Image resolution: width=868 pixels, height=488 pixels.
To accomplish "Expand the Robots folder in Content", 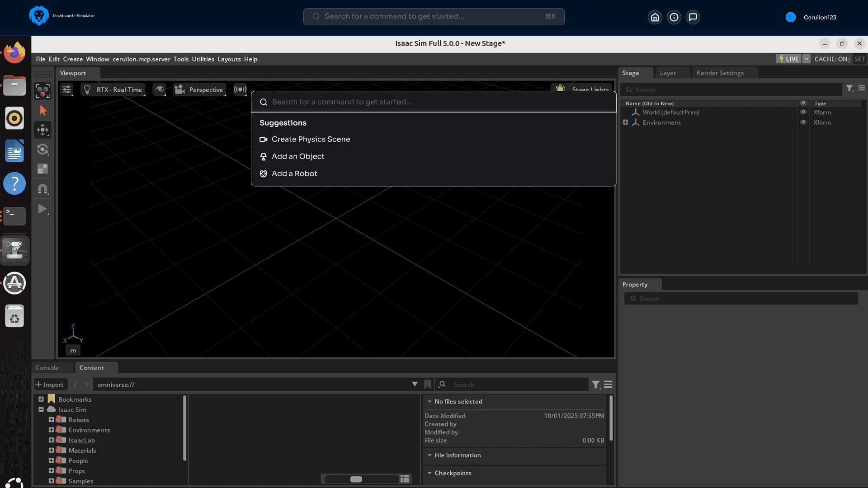I will 51,420.
